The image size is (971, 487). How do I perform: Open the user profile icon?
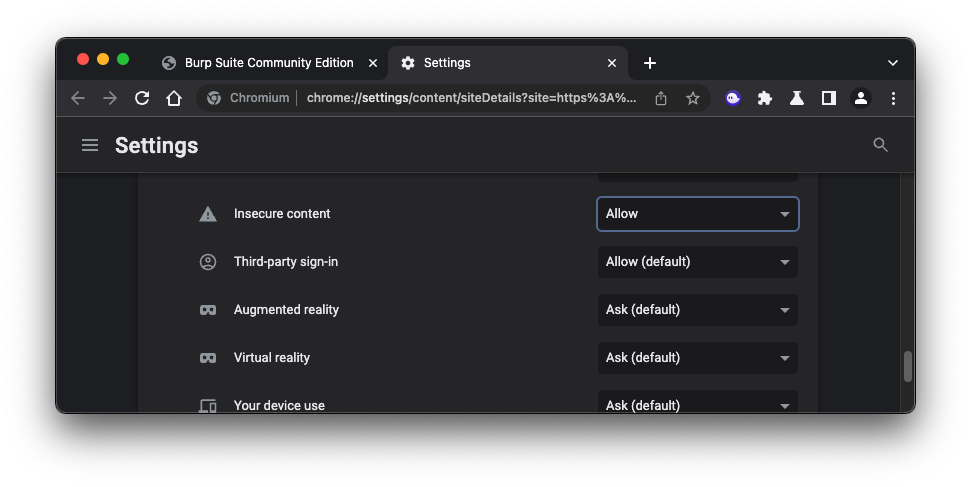[x=860, y=98]
